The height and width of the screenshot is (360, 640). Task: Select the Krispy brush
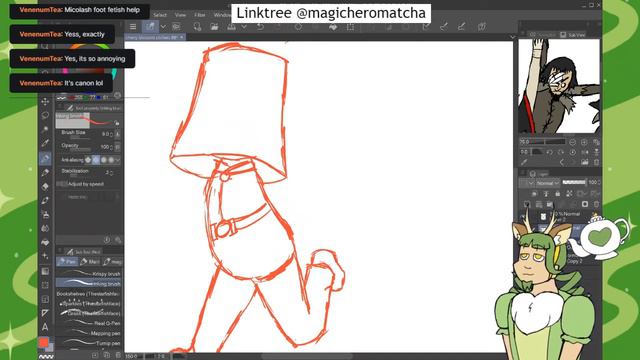89,273
